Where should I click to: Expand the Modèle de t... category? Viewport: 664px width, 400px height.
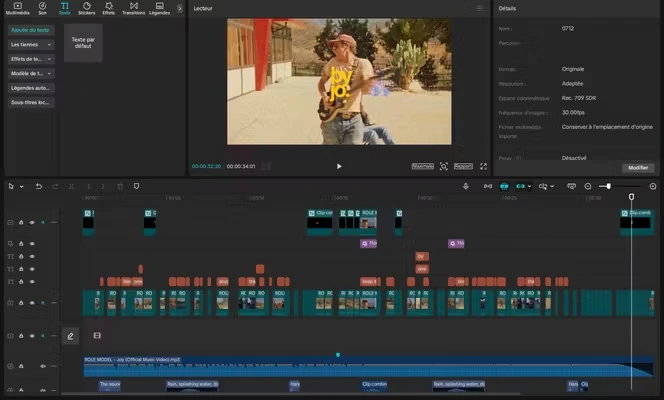point(30,73)
